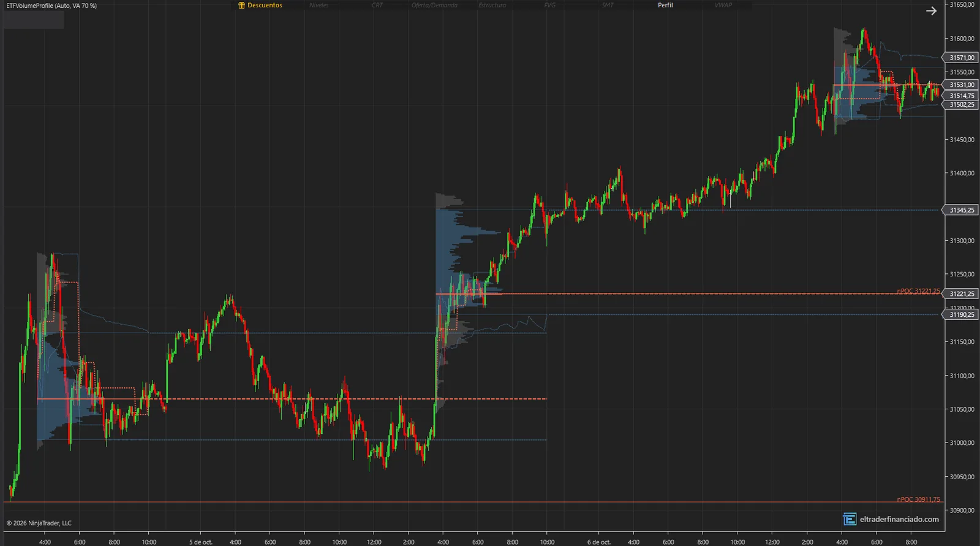The height and width of the screenshot is (546, 980).
Task: Click the 31502,25 price marker
Action: 960,105
